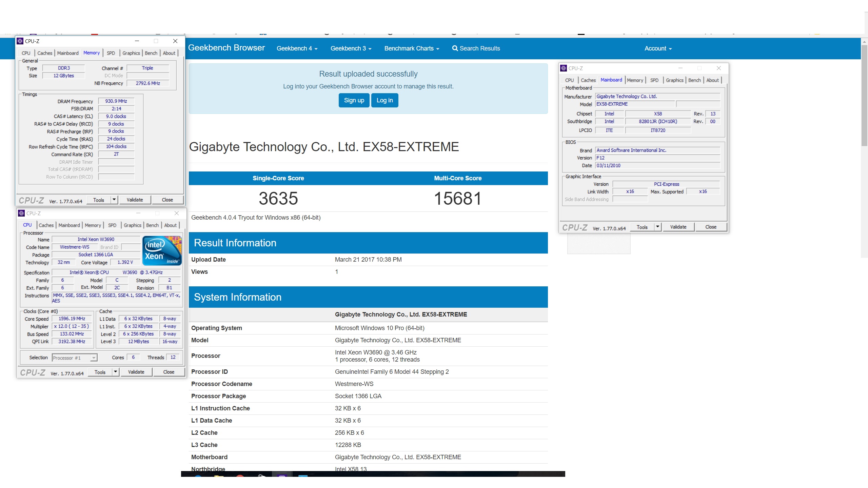Screen dimensions: 868x488
Task: Open the Geekbench 3 dropdown menu
Action: (351, 48)
